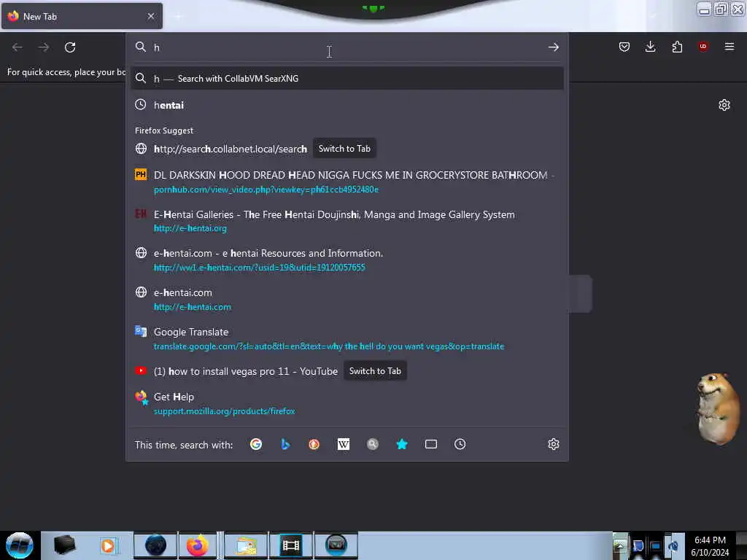Open the Save to Pocket icon

(624, 47)
